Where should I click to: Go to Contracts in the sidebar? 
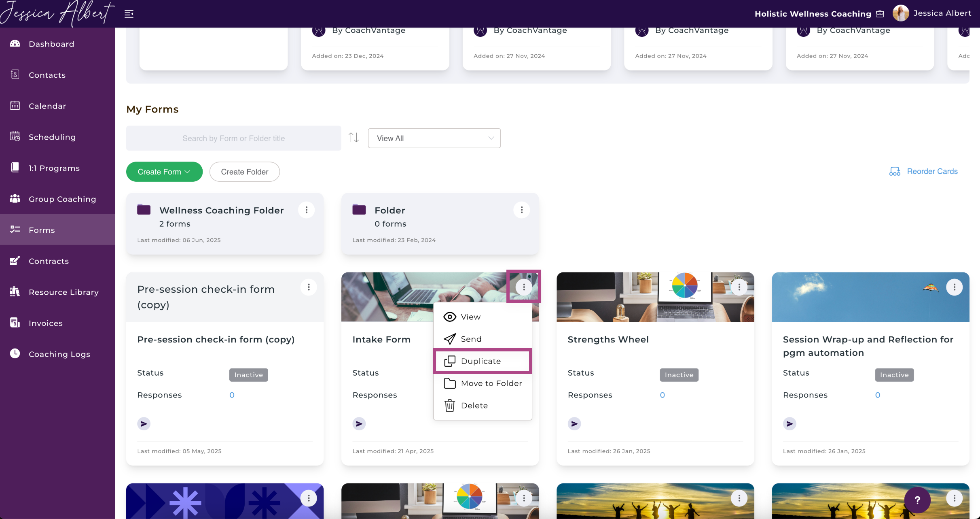pos(49,261)
